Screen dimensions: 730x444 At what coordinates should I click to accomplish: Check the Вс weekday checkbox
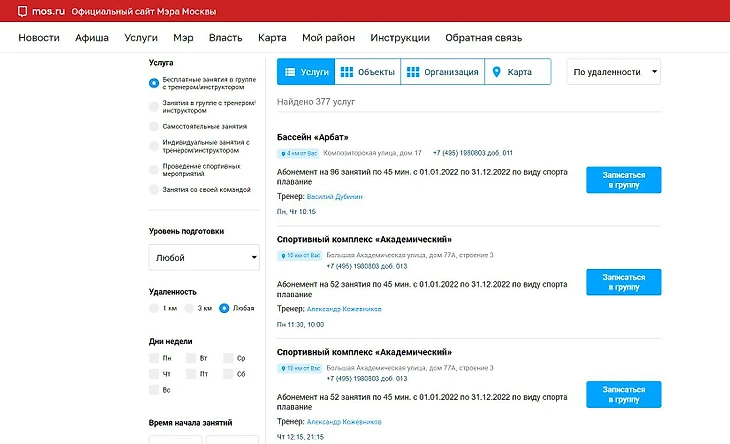coord(154,390)
